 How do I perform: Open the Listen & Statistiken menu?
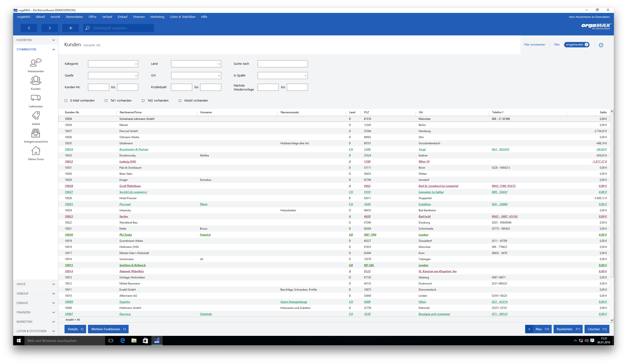pos(183,17)
